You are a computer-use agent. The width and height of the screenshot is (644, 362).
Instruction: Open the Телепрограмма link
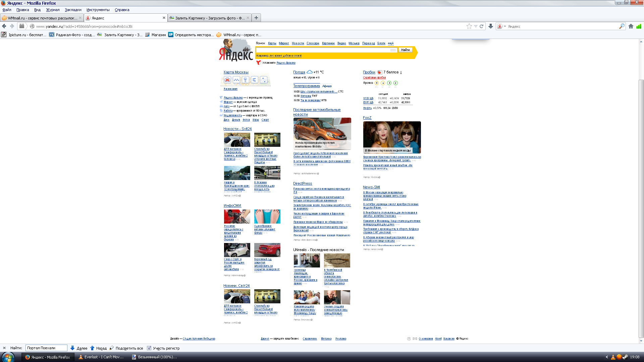(307, 86)
